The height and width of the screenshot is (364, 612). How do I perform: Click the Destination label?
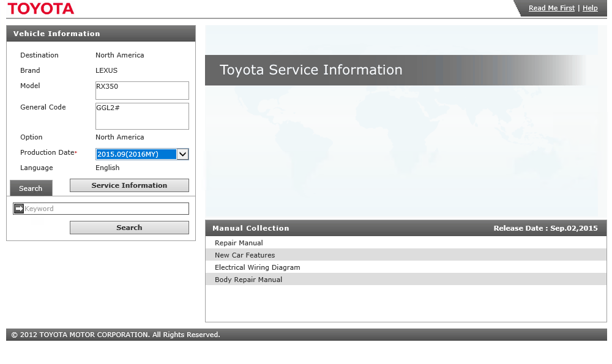39,55
